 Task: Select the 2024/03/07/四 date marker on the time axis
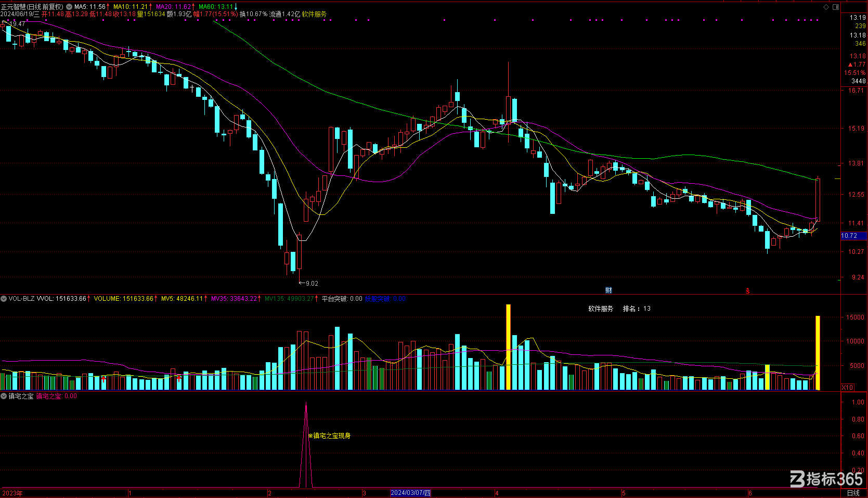(410, 493)
